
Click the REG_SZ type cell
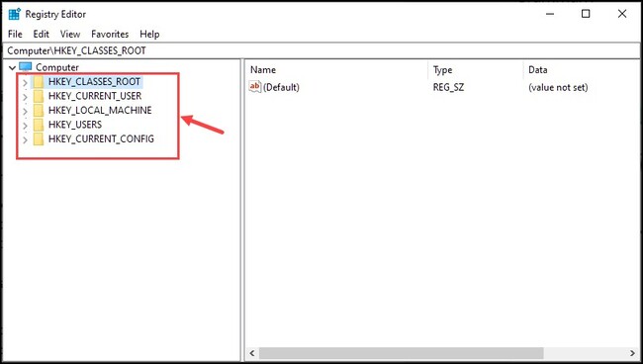point(449,87)
